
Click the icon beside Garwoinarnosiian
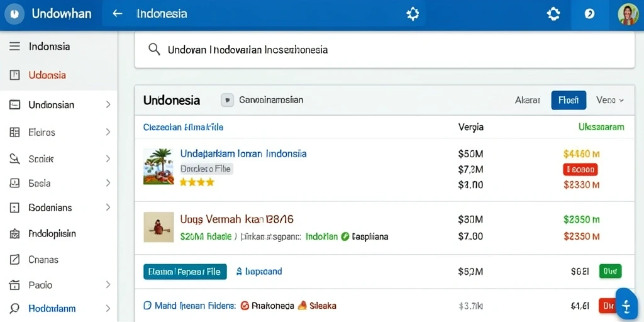coord(228,100)
